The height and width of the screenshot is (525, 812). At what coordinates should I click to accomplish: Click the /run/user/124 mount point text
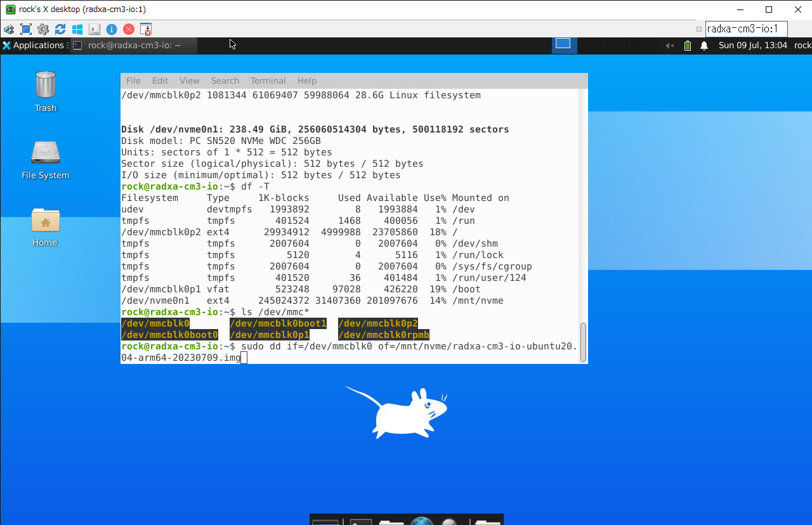(x=489, y=278)
